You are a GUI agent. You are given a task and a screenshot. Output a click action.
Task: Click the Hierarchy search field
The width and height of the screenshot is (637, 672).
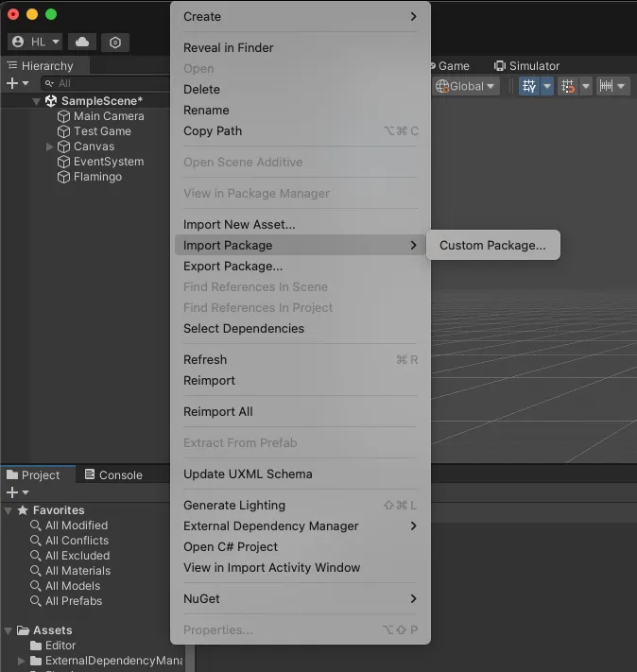click(106, 83)
